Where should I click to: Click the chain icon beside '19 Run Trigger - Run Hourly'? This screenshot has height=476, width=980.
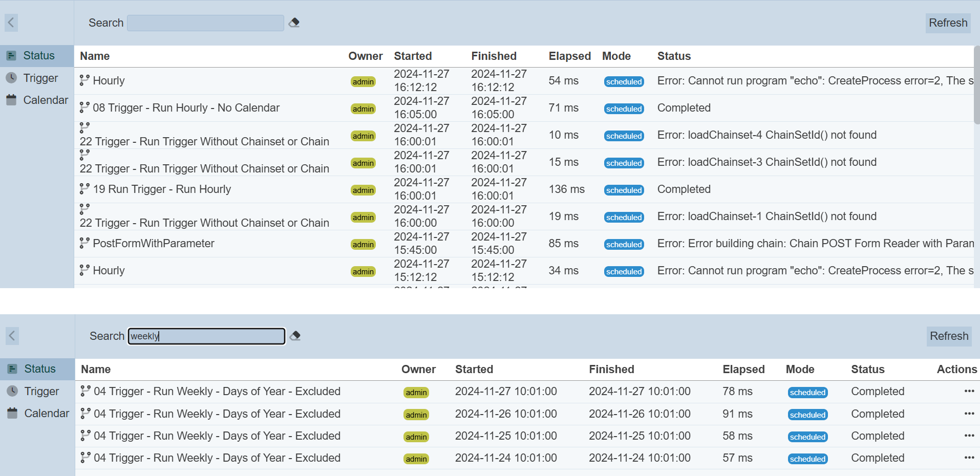pos(84,189)
